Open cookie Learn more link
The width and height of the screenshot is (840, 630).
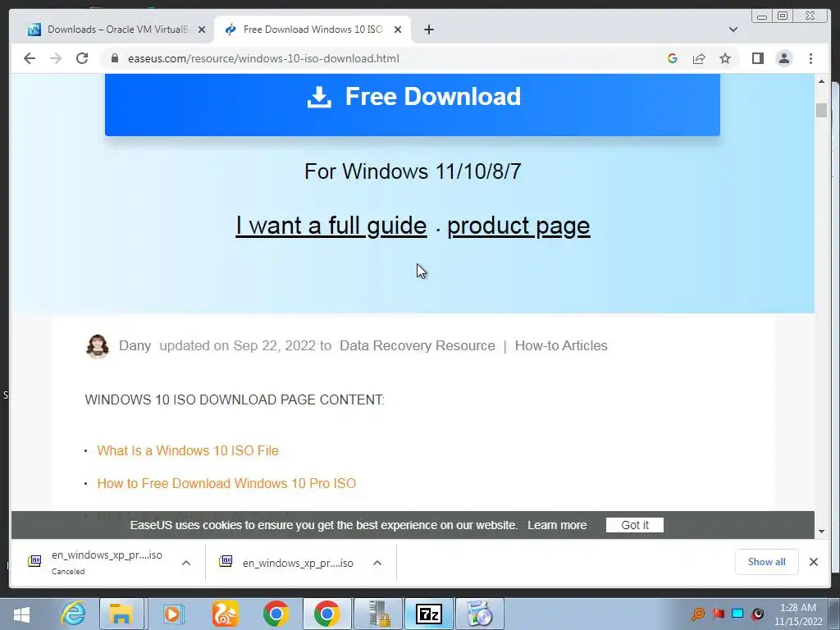pos(557,525)
